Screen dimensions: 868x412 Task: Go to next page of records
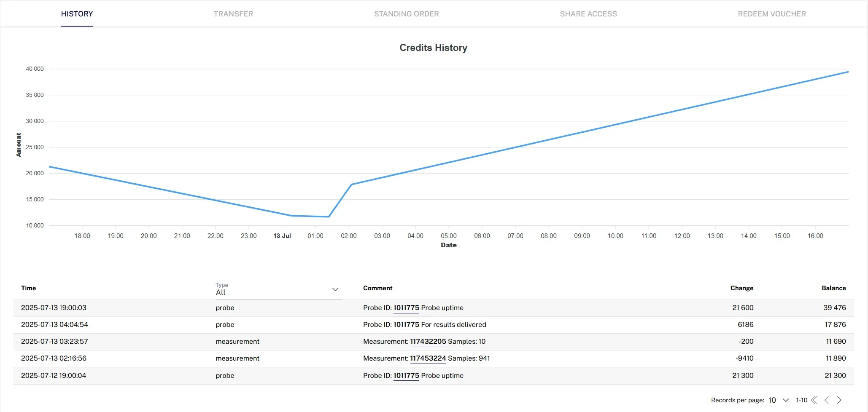pyautogui.click(x=839, y=400)
